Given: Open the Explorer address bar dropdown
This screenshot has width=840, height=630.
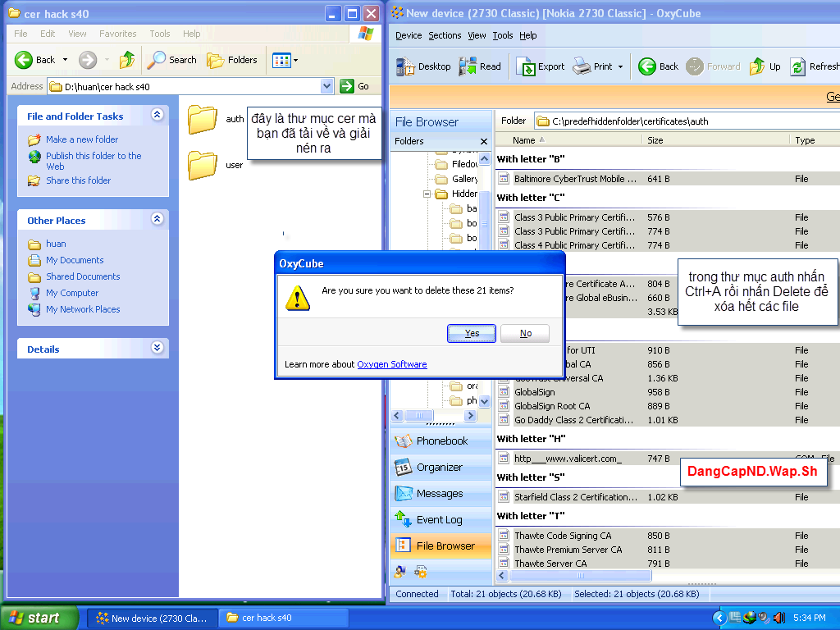Looking at the screenshot, I should pos(326,86).
